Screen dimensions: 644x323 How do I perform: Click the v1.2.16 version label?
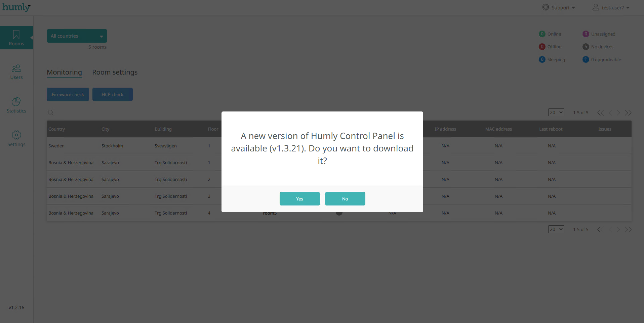pyautogui.click(x=16, y=308)
